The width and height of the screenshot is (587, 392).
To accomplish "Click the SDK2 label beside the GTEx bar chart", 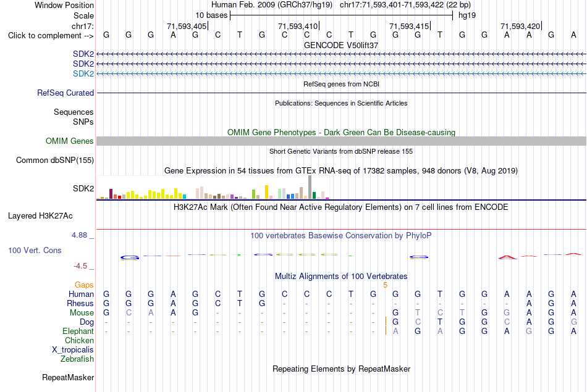I will [83, 188].
